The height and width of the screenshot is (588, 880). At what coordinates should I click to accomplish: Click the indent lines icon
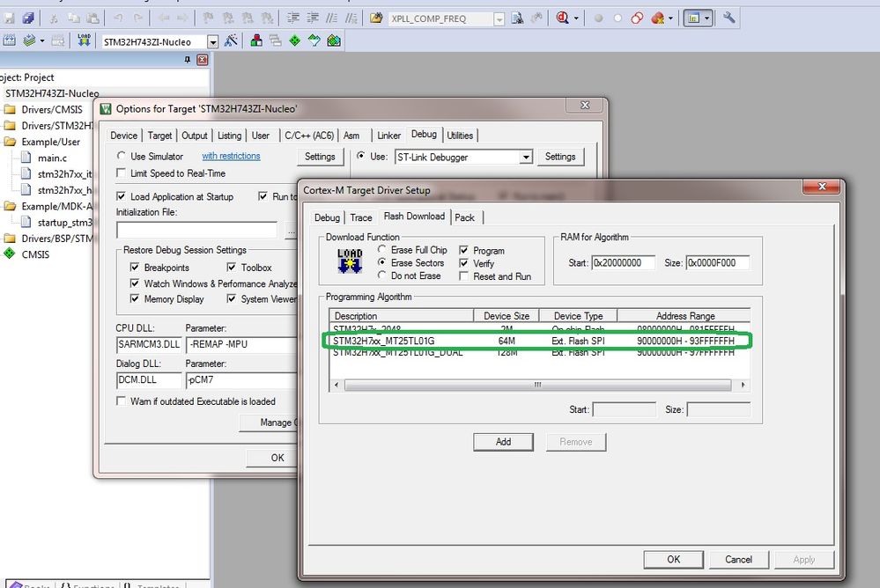coord(293,18)
